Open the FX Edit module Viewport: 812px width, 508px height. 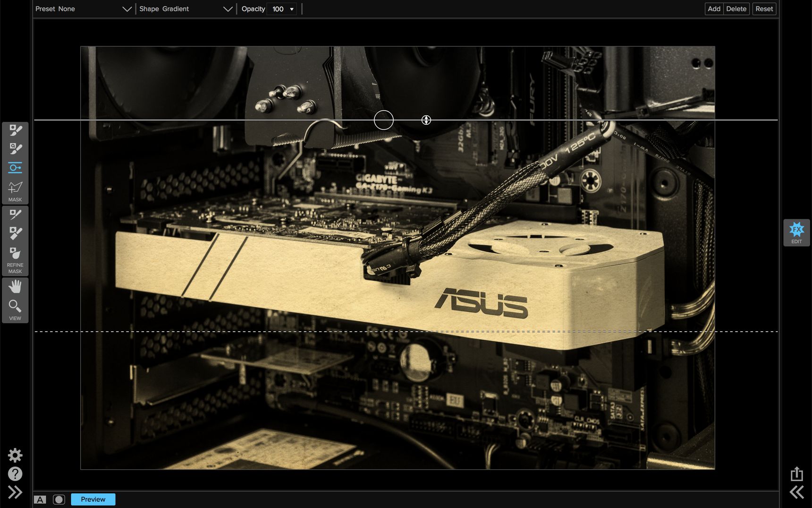pyautogui.click(x=796, y=232)
